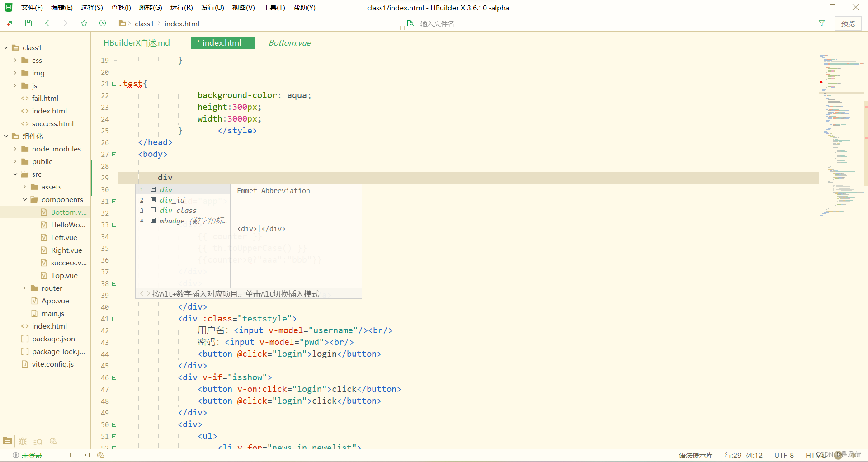Collapse code fold marker at line 46
The width and height of the screenshot is (868, 462).
tap(114, 377)
